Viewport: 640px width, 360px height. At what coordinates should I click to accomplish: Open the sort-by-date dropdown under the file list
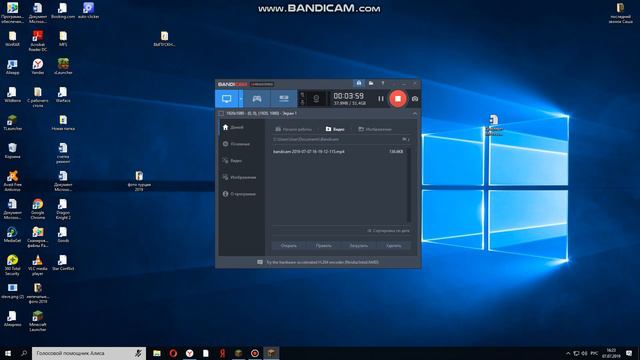click(388, 231)
